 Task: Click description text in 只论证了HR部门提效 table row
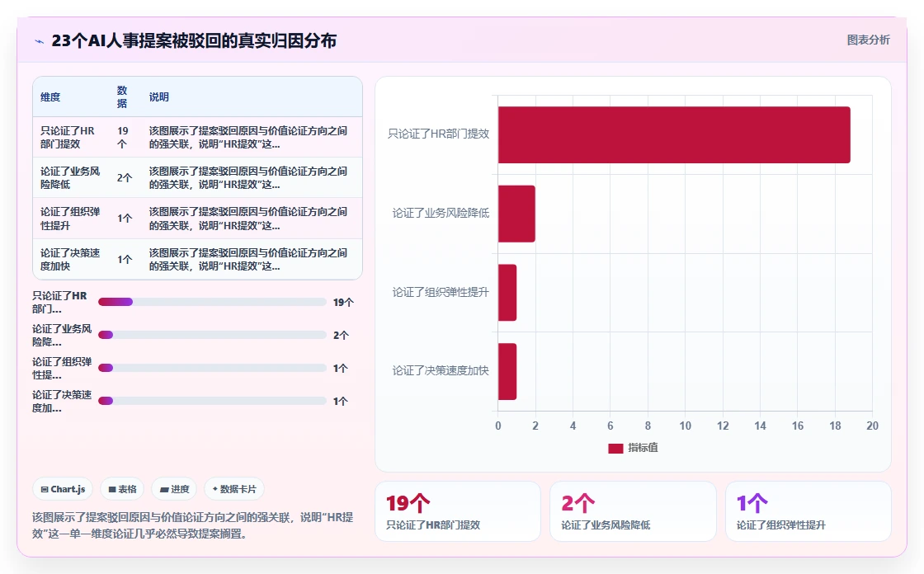click(248, 137)
